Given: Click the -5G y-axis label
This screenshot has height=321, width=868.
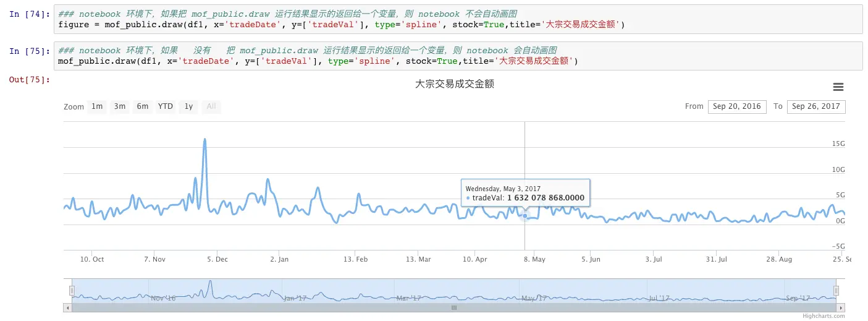Looking at the screenshot, I should point(838,246).
